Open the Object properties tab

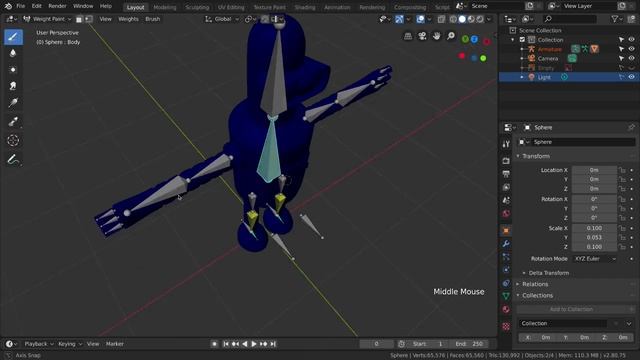coord(506,231)
